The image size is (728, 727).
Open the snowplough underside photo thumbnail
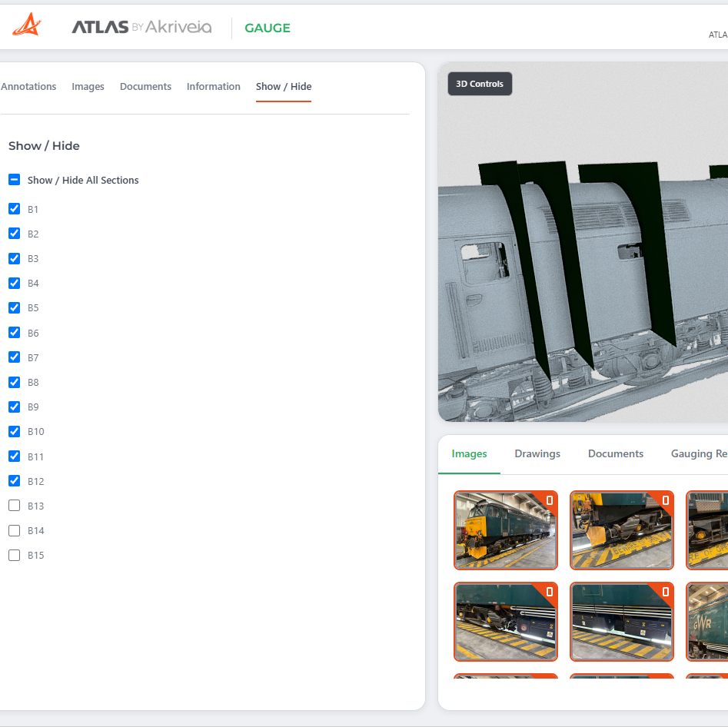pos(622,530)
